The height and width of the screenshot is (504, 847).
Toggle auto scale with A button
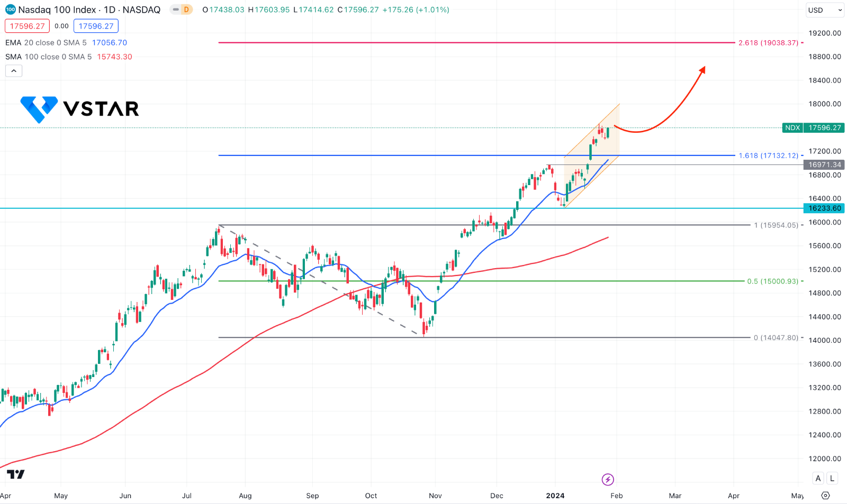click(x=818, y=478)
